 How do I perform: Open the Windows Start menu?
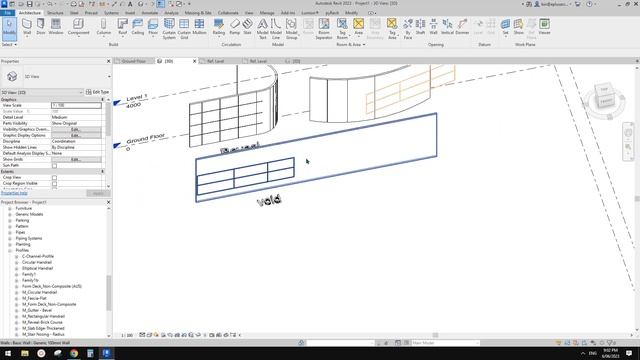[x=8, y=353]
